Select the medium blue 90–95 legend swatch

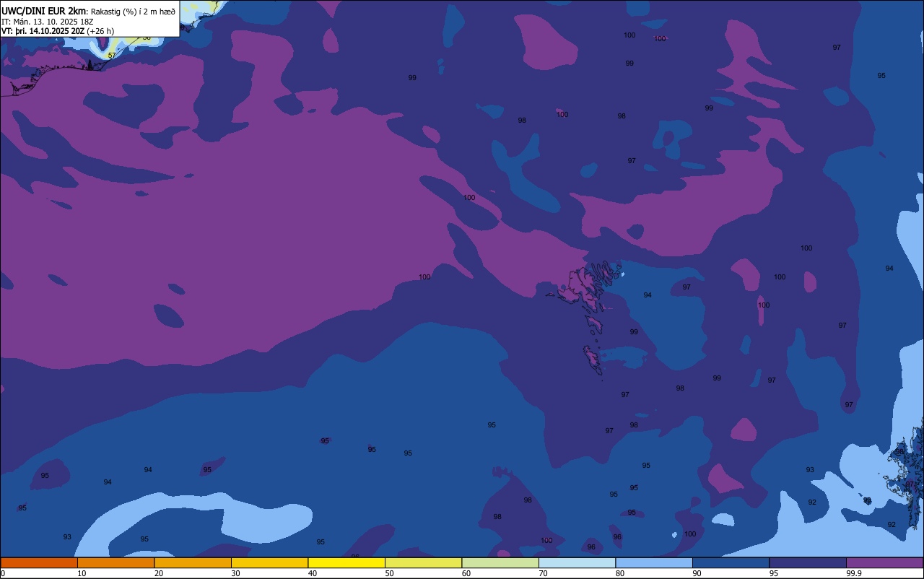[x=731, y=562]
